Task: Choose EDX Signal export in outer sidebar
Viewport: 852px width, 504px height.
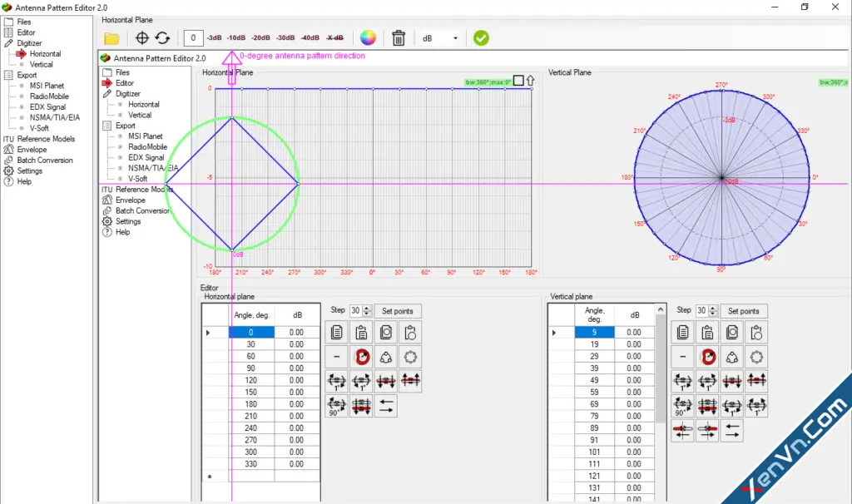Action: pos(47,107)
